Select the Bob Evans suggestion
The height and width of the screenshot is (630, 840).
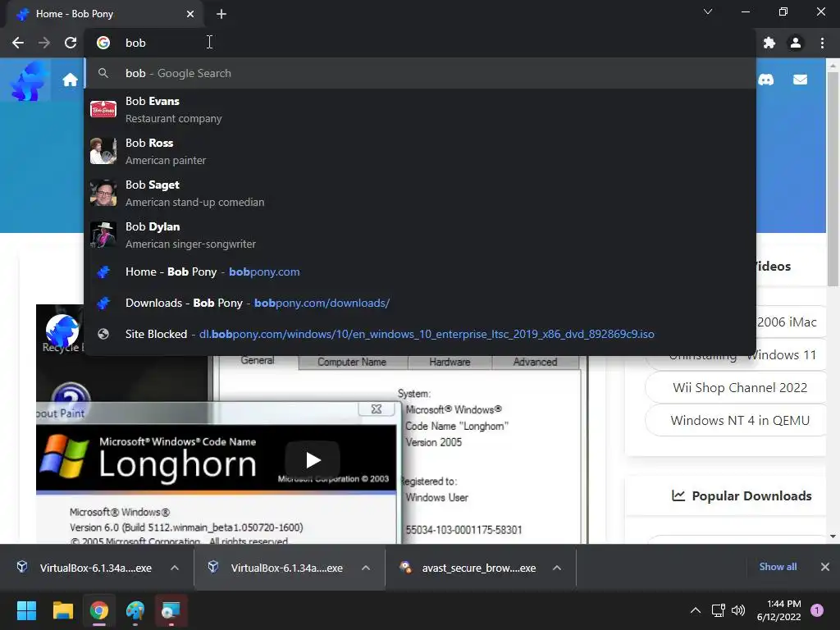tap(421, 109)
